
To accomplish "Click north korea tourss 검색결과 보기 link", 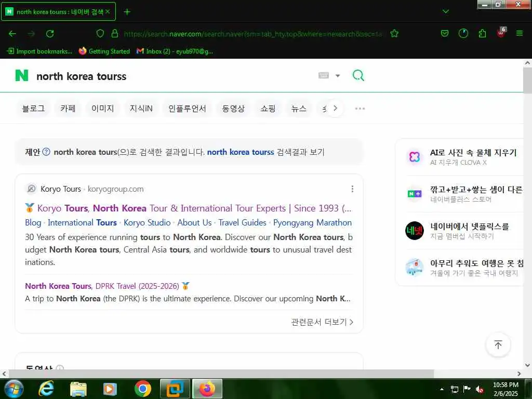I will pyautogui.click(x=265, y=152).
